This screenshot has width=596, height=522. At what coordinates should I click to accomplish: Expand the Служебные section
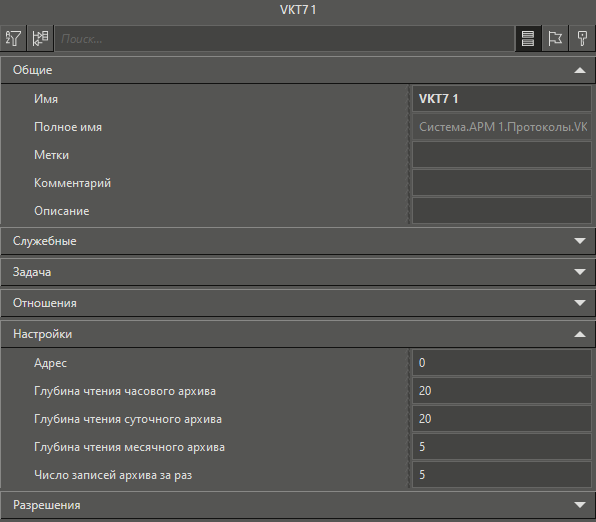coord(298,241)
